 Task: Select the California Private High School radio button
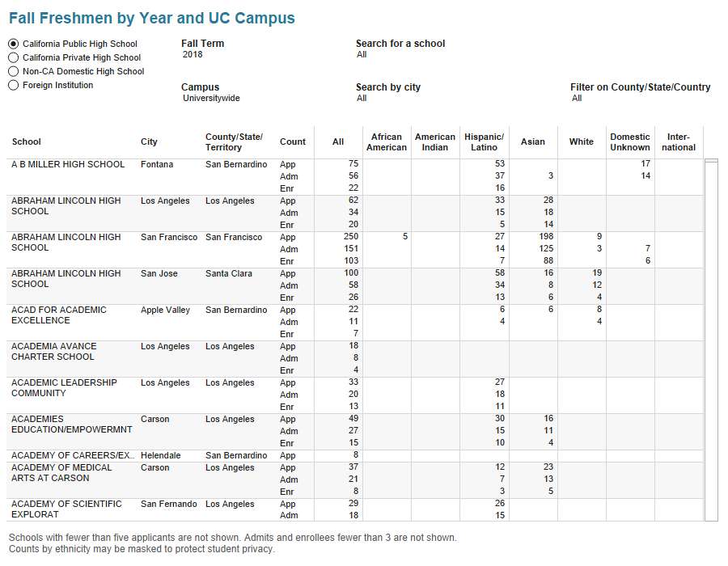[x=13, y=57]
